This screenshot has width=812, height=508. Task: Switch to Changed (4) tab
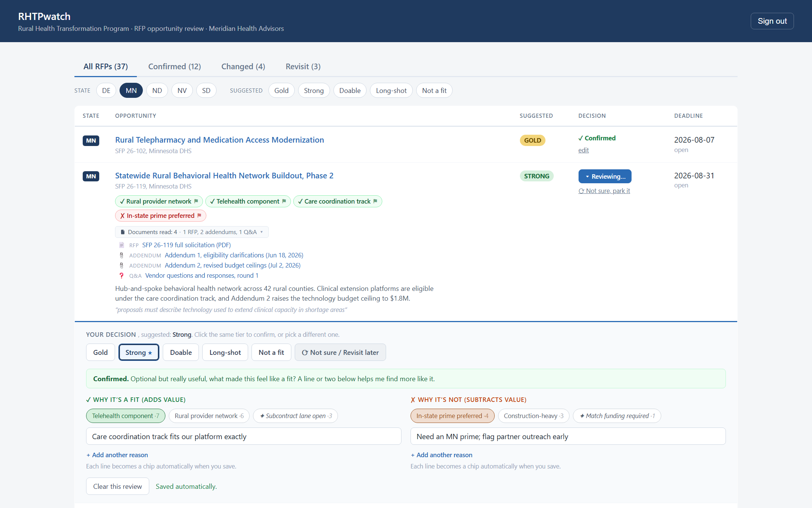pyautogui.click(x=243, y=67)
